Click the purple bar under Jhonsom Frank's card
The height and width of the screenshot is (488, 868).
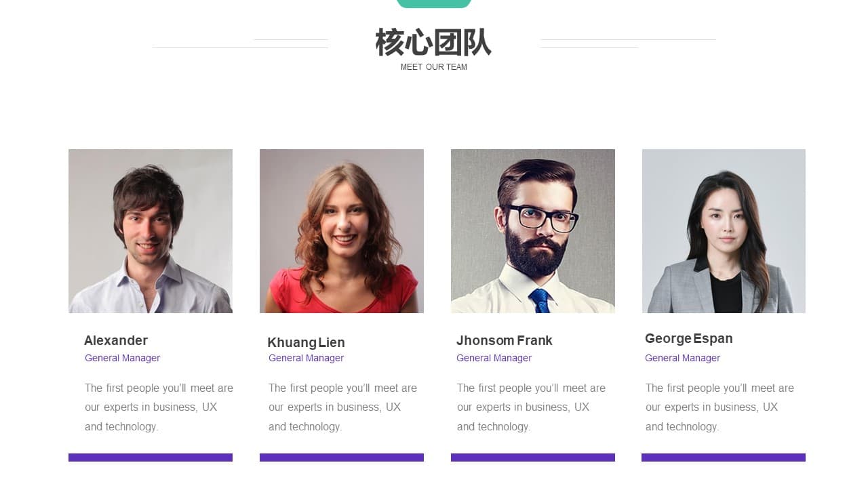click(533, 457)
